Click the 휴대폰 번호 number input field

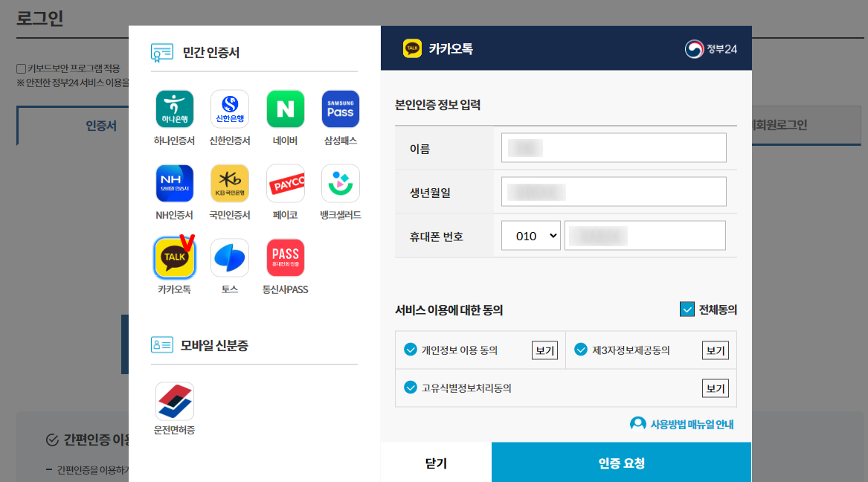[x=645, y=236]
